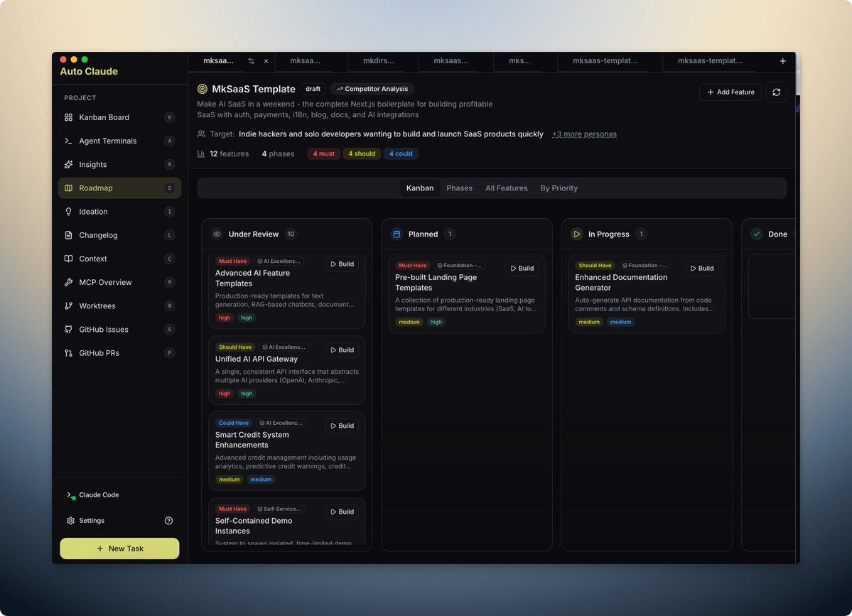This screenshot has height=616, width=852.
Task: Go to the Insights section
Action: [119, 165]
